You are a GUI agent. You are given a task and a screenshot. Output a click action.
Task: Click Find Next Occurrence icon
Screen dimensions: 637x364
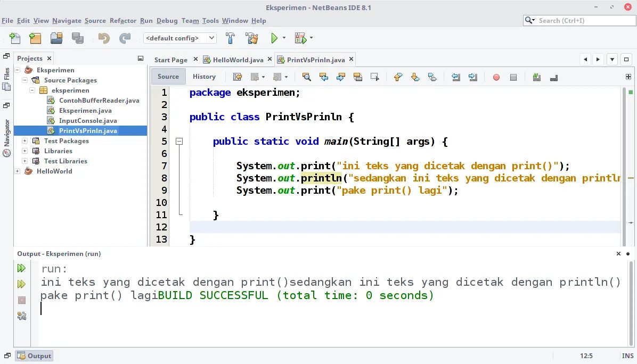(x=341, y=77)
